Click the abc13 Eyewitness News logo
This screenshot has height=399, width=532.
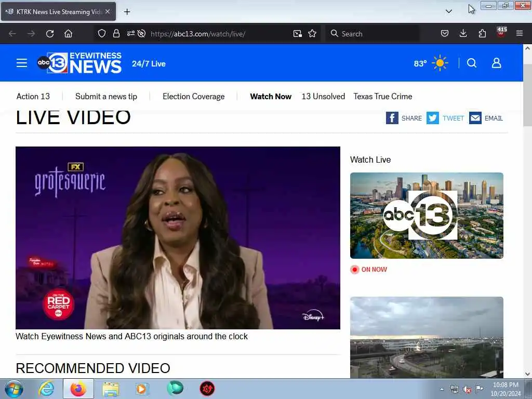point(79,63)
